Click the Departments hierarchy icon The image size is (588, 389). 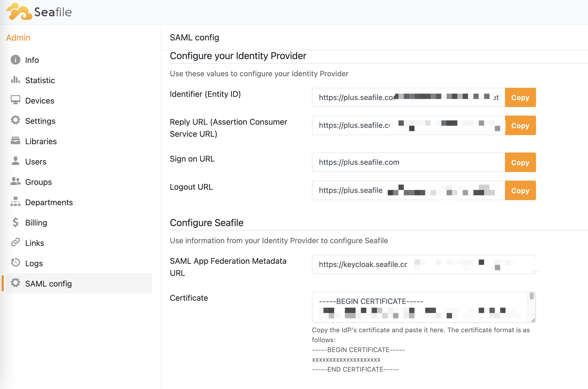point(16,201)
